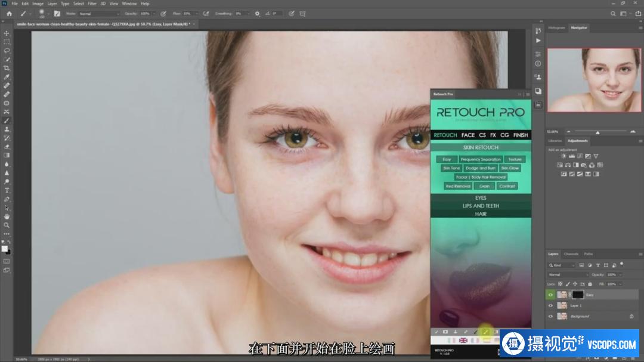Viewport: 644px width, 362px height.
Task: Open the layer Kind filter dropdown
Action: click(x=562, y=265)
